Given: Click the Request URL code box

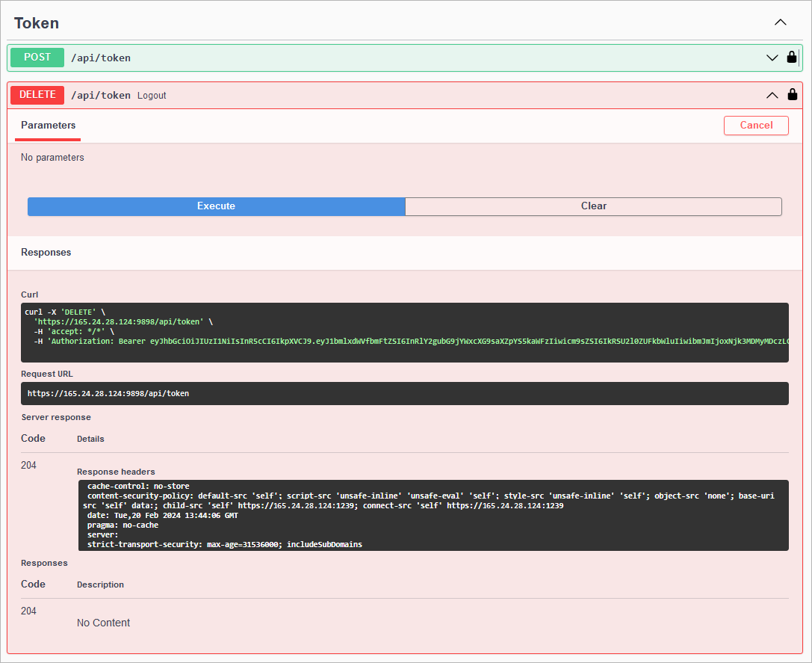Looking at the screenshot, I should pos(404,393).
